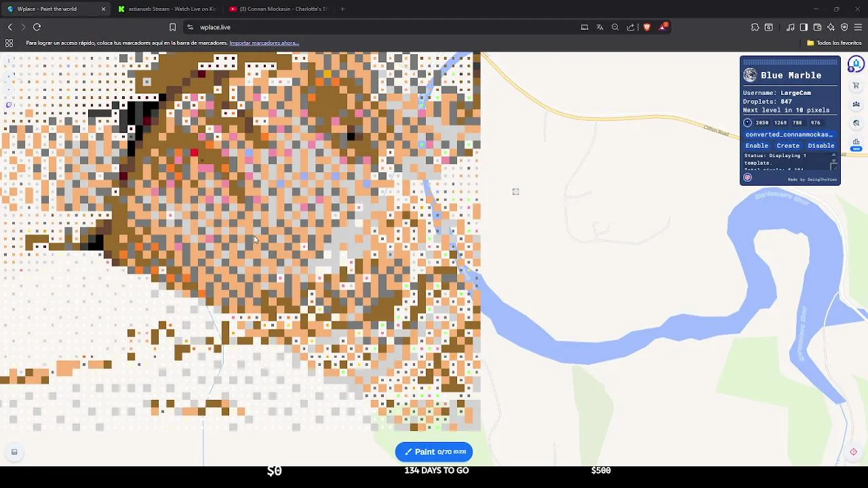This screenshot has width=868, height=488.
Task: Click the 134 DAYS TO GO text
Action: [437, 470]
